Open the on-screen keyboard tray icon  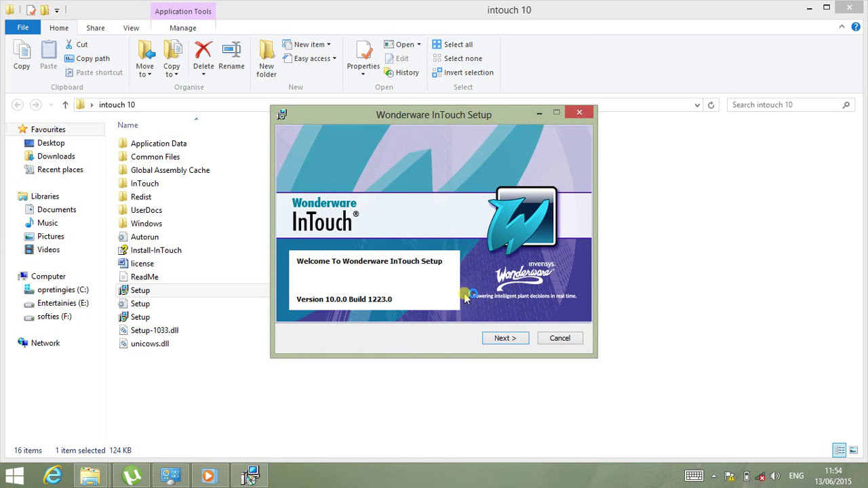(694, 476)
